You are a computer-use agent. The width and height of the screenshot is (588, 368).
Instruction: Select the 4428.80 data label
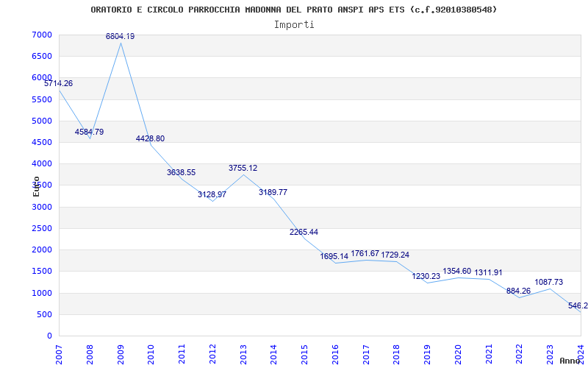(x=150, y=138)
